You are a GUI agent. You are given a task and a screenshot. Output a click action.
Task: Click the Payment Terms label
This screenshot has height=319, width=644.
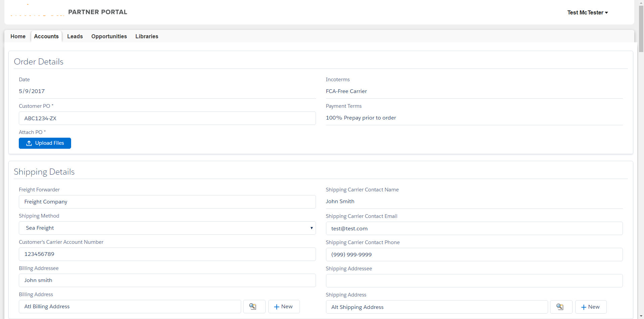343,106
